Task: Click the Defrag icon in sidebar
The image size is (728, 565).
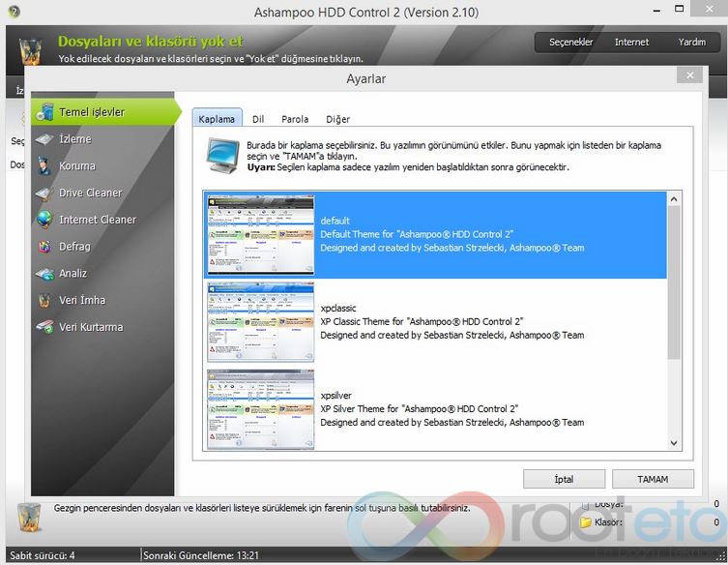Action: (x=45, y=247)
